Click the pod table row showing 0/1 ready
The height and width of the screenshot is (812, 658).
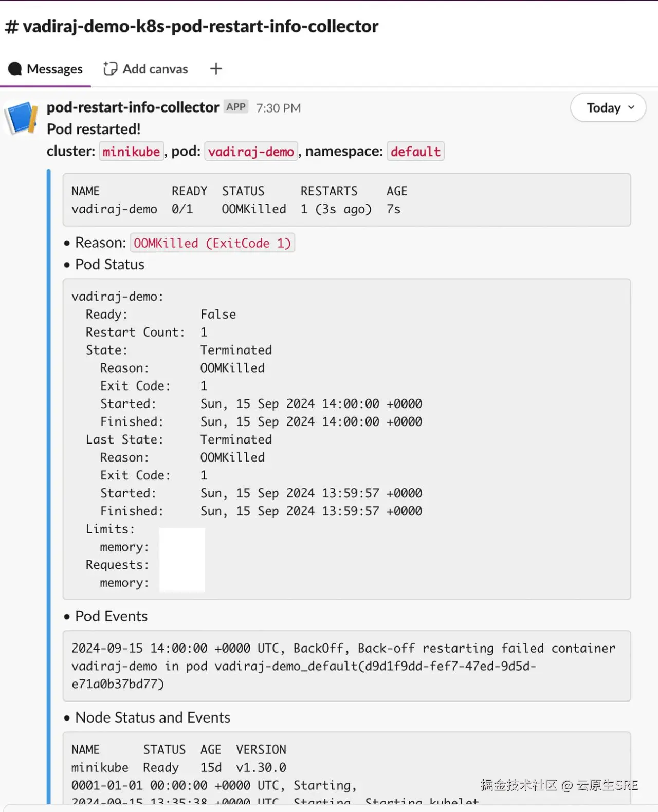(235, 209)
